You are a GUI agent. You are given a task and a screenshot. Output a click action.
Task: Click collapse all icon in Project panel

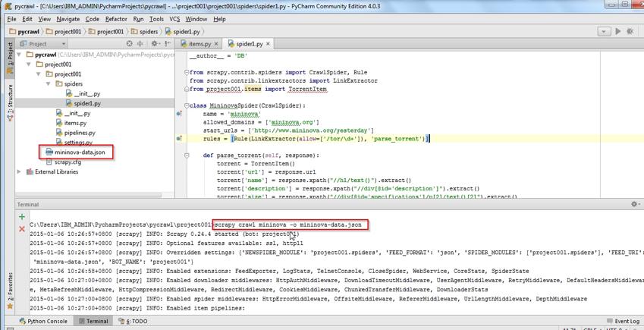140,44
